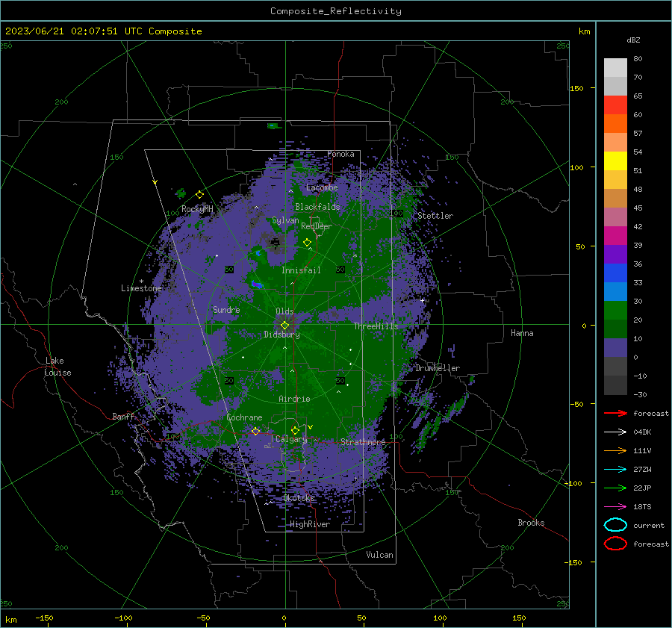This screenshot has height=628, width=672.
Task: Click the Cochrane town label
Action: coord(244,417)
